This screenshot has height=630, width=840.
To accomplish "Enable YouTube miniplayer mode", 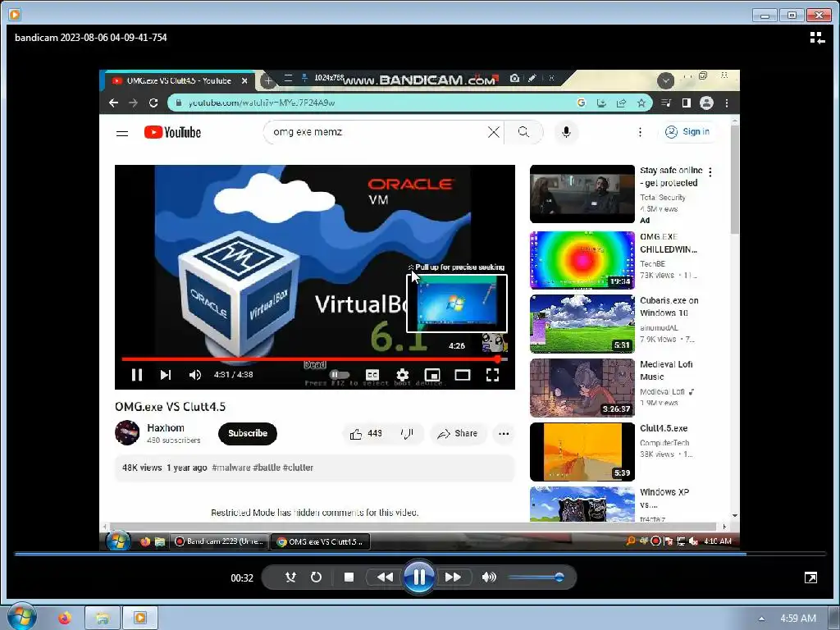I will [x=432, y=375].
